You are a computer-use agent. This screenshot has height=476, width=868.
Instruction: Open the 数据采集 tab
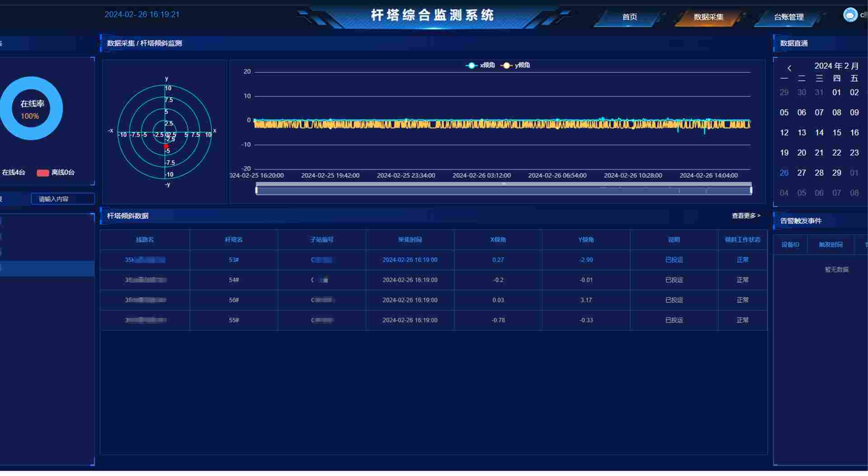tap(708, 17)
